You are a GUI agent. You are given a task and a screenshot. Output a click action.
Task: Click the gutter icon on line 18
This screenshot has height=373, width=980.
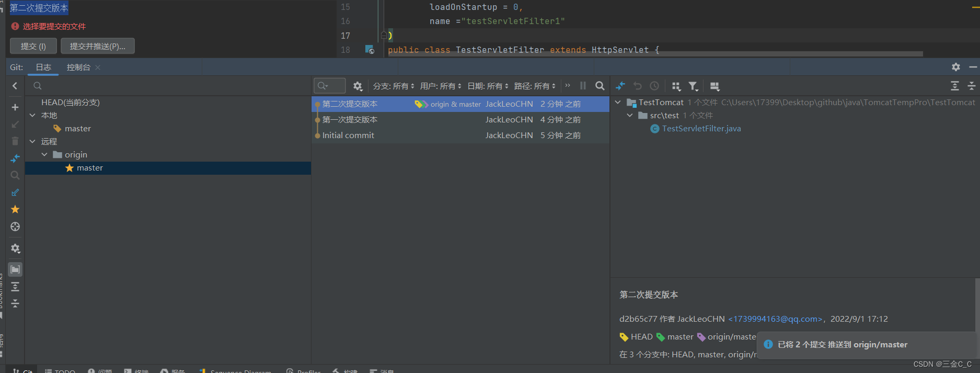tap(370, 50)
